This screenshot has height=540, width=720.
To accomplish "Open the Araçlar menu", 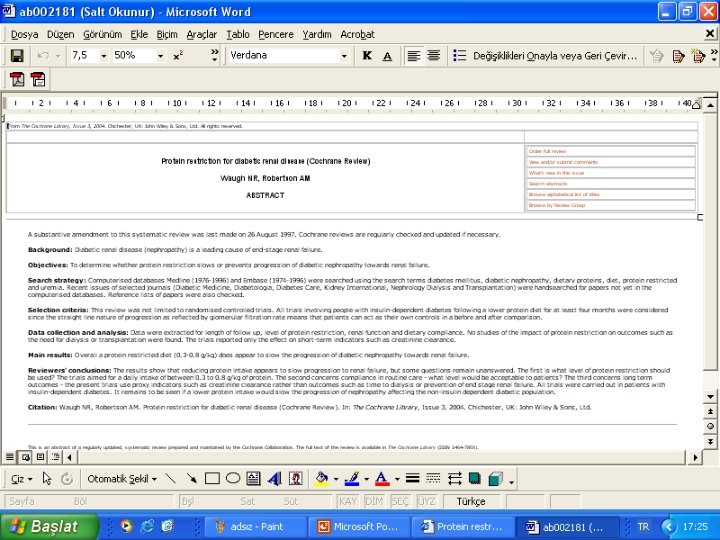I will [x=202, y=34].
